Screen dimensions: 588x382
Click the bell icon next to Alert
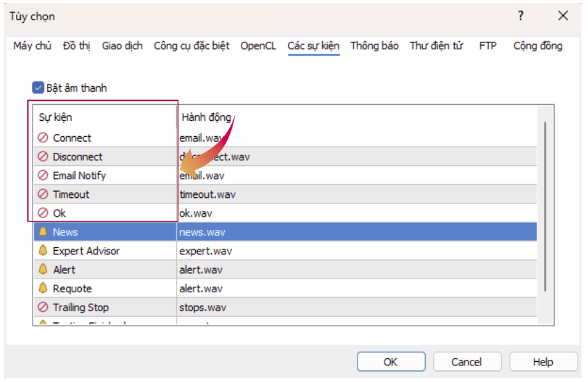(x=43, y=269)
